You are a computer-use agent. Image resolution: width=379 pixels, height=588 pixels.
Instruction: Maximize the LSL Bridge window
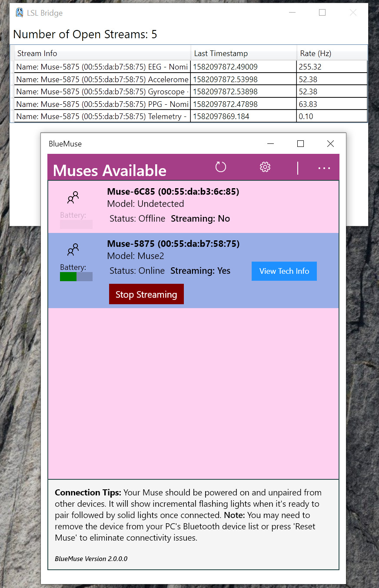tap(322, 13)
